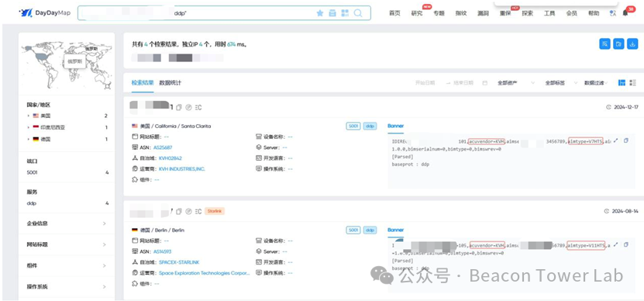This screenshot has height=301, width=644.
Task: Open 探索 in top navigation
Action: click(x=527, y=13)
